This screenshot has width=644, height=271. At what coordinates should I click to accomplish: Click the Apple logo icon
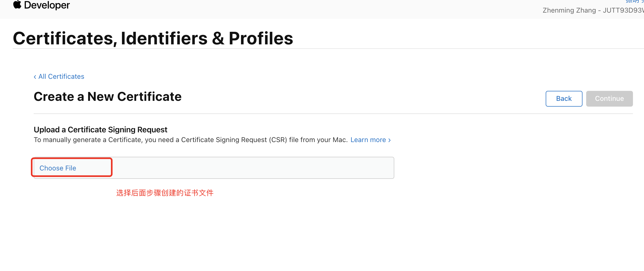(x=17, y=4)
